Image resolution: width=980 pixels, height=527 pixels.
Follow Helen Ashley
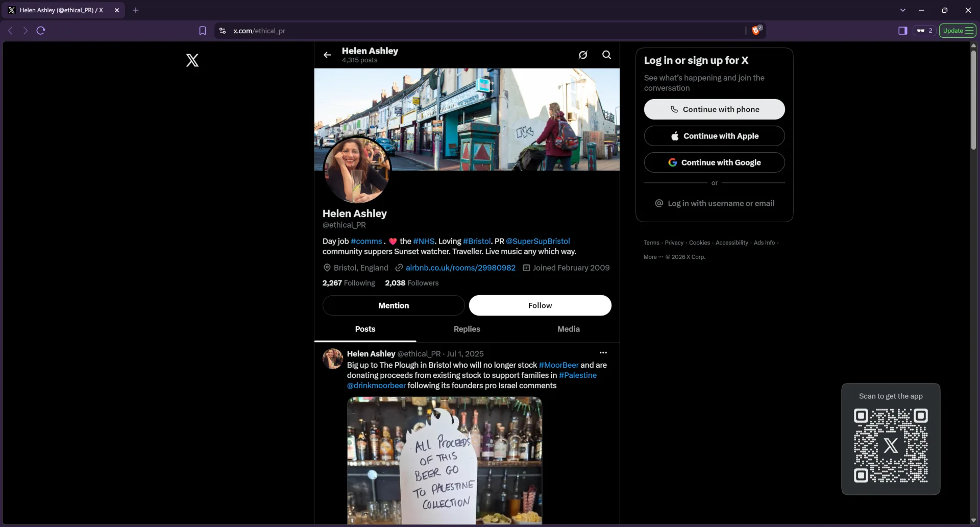point(540,305)
